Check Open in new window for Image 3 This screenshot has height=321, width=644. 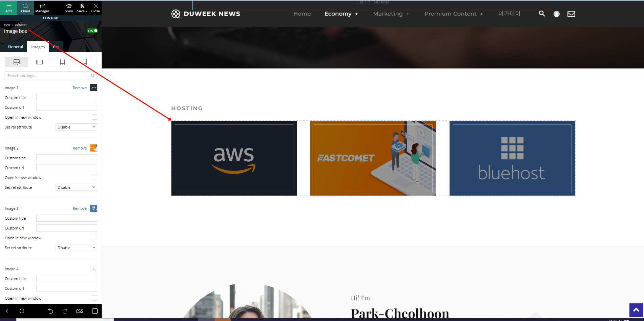95,238
